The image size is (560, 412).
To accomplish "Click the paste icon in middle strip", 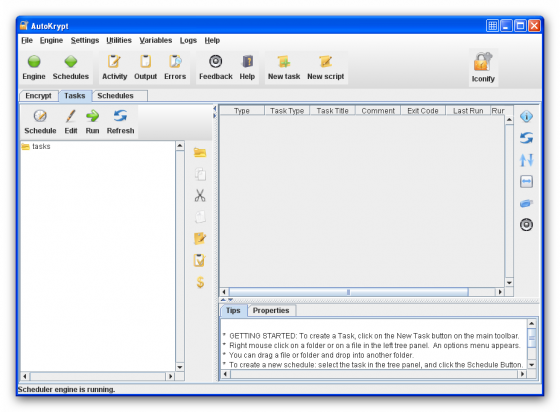I will [200, 217].
